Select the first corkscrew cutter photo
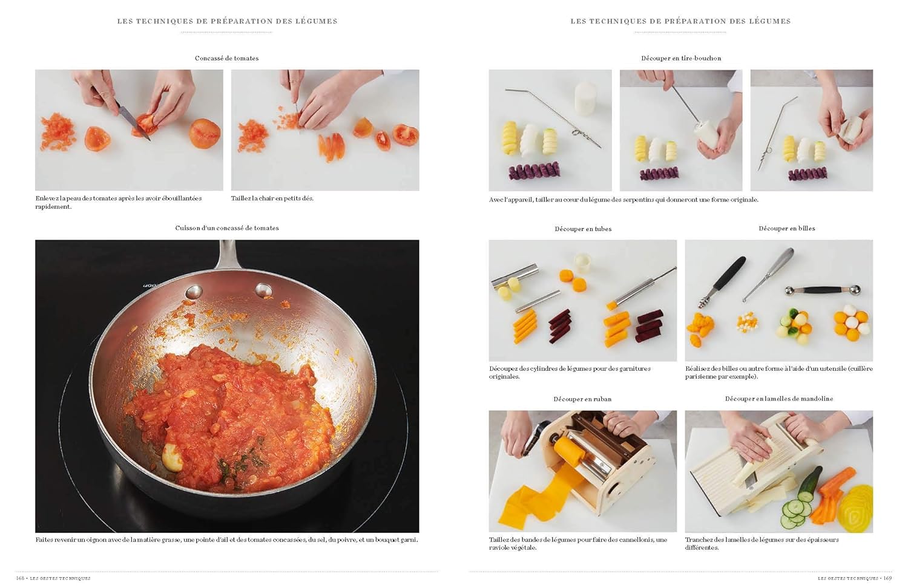This screenshot has height=588, width=908. pos(550,130)
